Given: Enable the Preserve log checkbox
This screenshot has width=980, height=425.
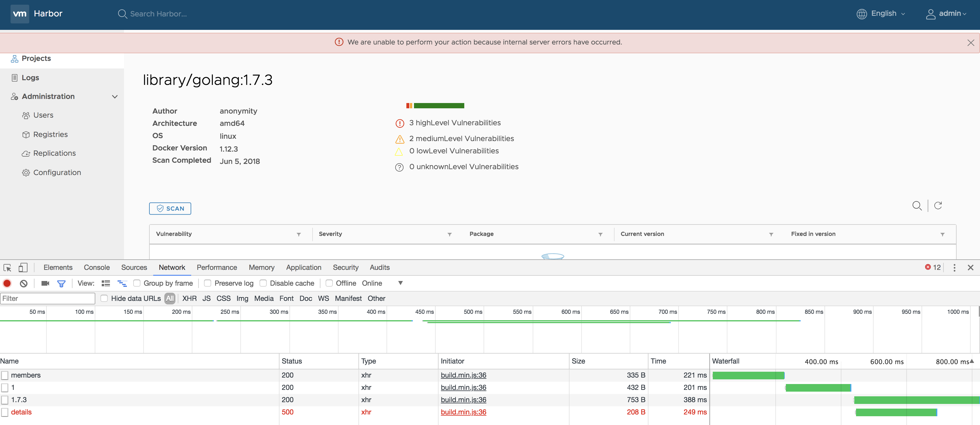Looking at the screenshot, I should (x=208, y=283).
